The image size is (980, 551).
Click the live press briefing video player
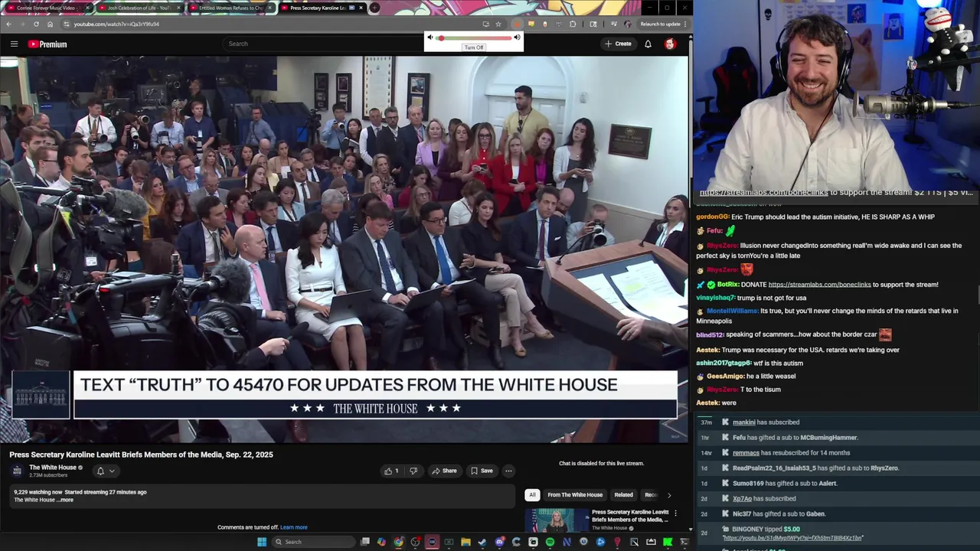(344, 249)
